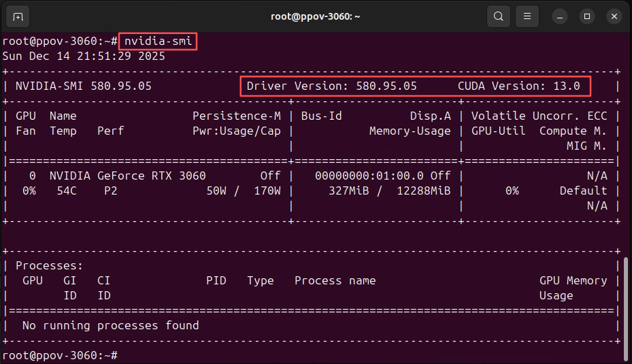Click the Persistence-M column header
Viewport: 632px width, 364px height.
click(237, 116)
